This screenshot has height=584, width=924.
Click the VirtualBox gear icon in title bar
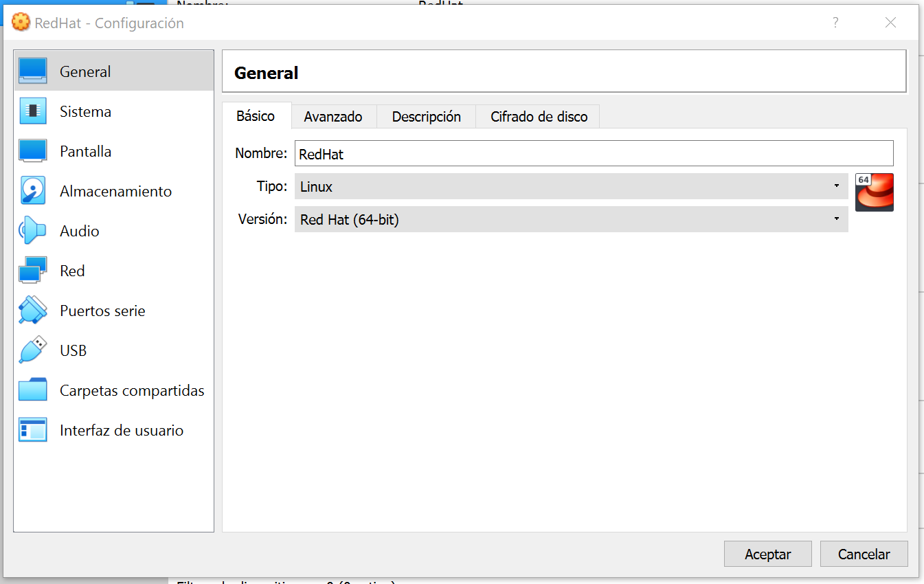pyautogui.click(x=21, y=23)
